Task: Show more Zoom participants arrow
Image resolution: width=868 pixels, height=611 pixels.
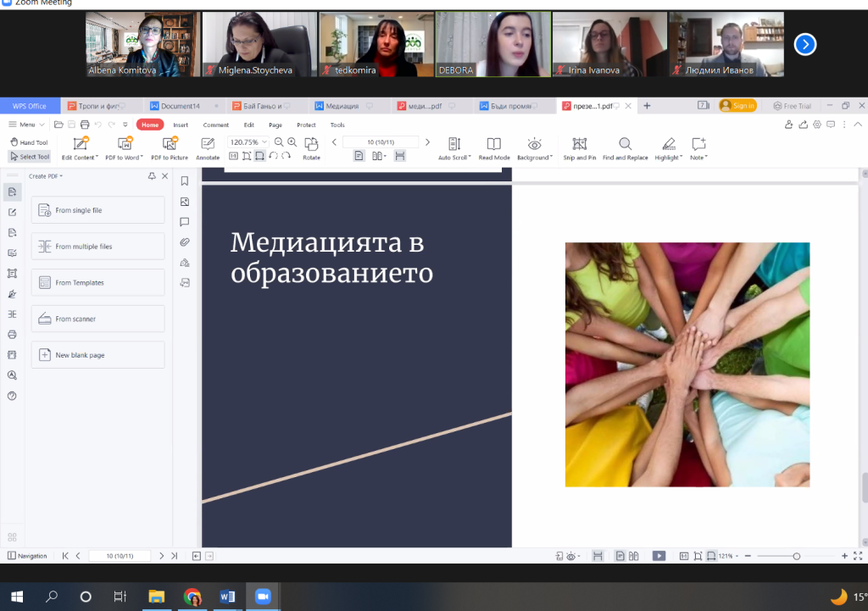Action: click(805, 44)
